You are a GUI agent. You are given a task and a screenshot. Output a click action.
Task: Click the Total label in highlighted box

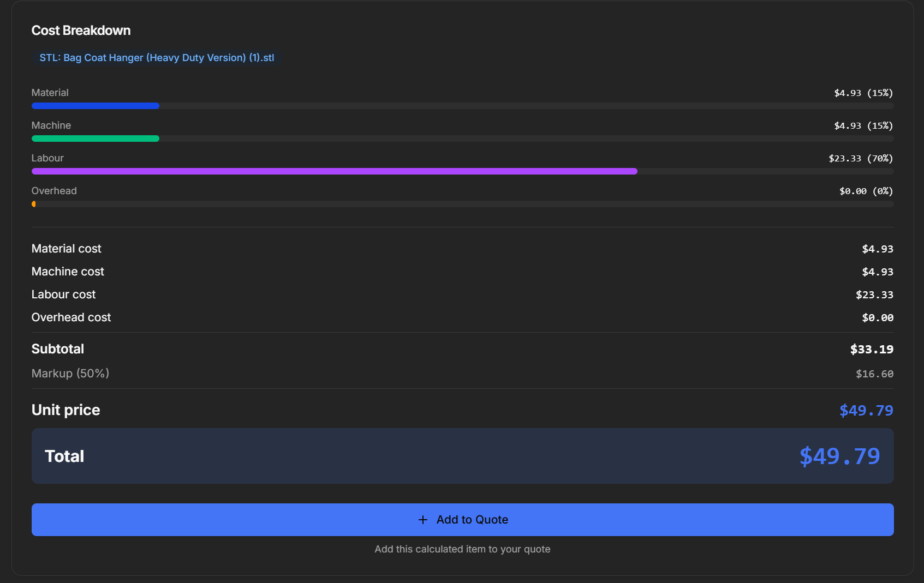point(64,456)
